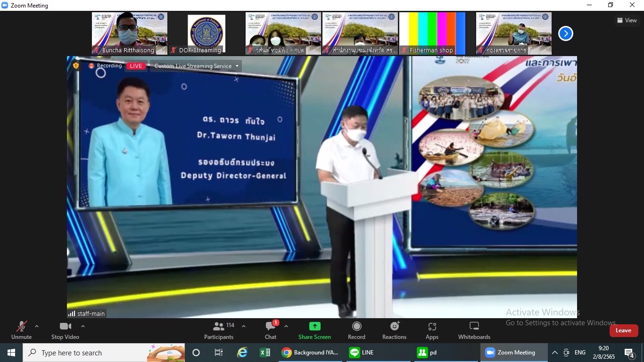Open the Reactions menu
Image resolution: width=644 pixels, height=362 pixels.
(394, 330)
